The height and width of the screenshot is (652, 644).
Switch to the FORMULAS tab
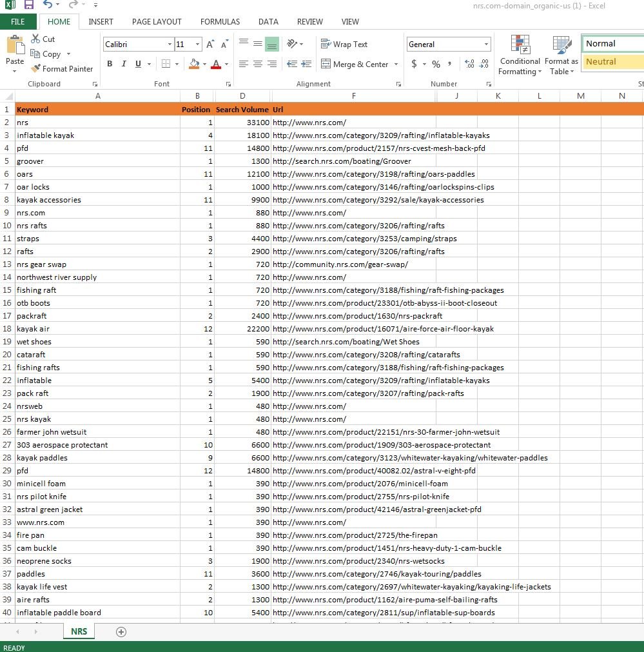coord(220,22)
